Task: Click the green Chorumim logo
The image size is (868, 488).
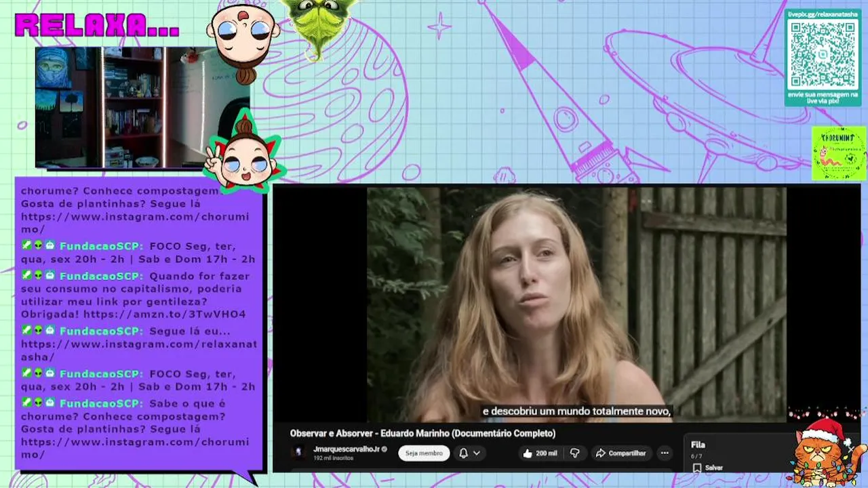Action: coord(839,153)
